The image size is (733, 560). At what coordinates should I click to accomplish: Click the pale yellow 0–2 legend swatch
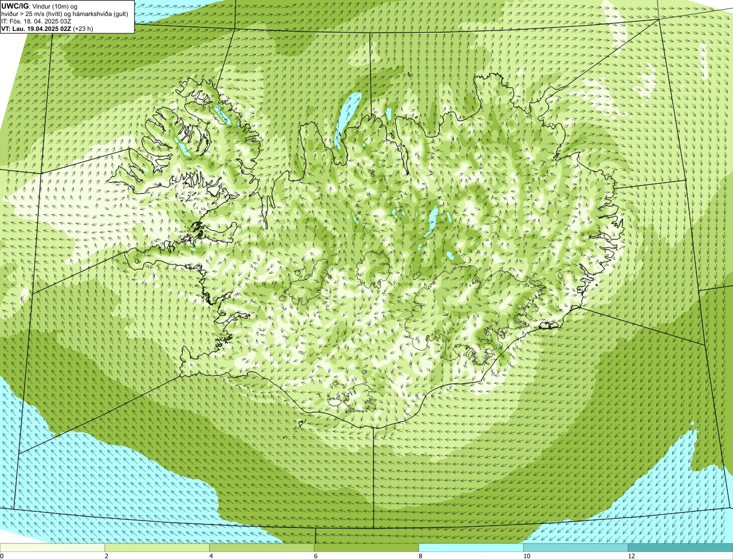click(x=53, y=547)
